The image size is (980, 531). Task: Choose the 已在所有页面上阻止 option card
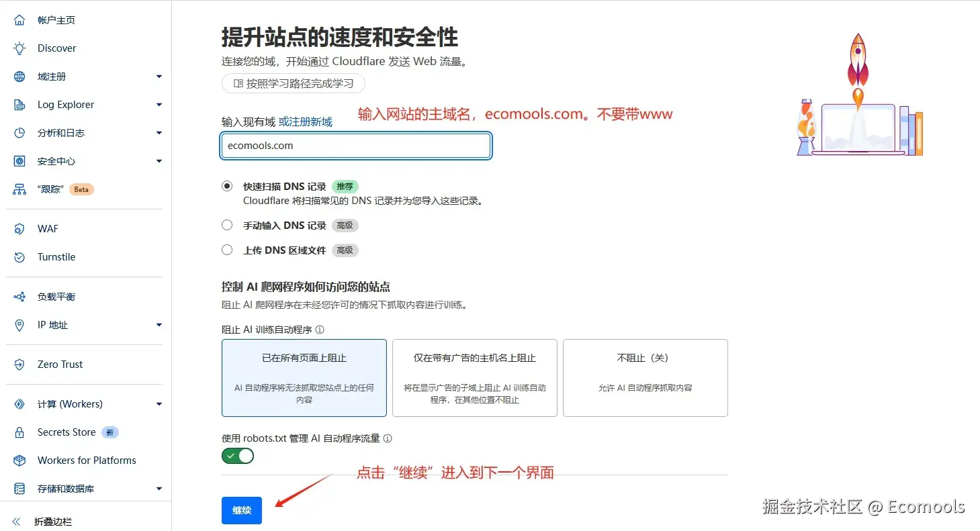304,378
